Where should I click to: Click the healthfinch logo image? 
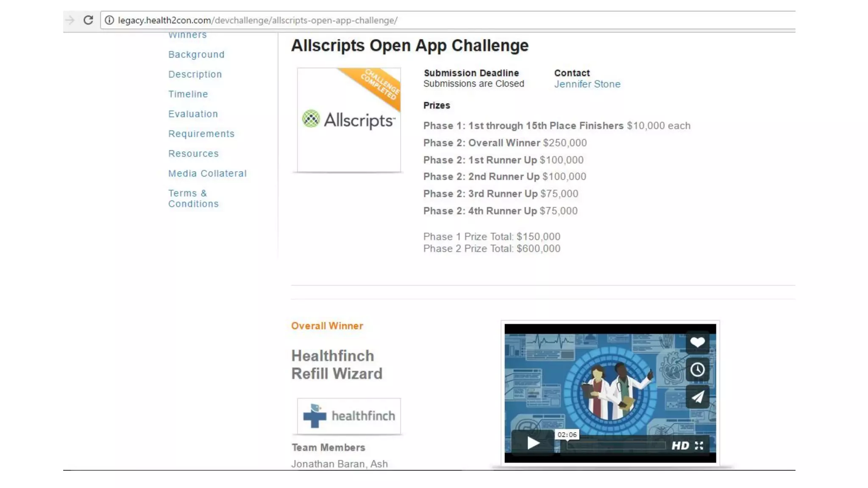pos(349,416)
